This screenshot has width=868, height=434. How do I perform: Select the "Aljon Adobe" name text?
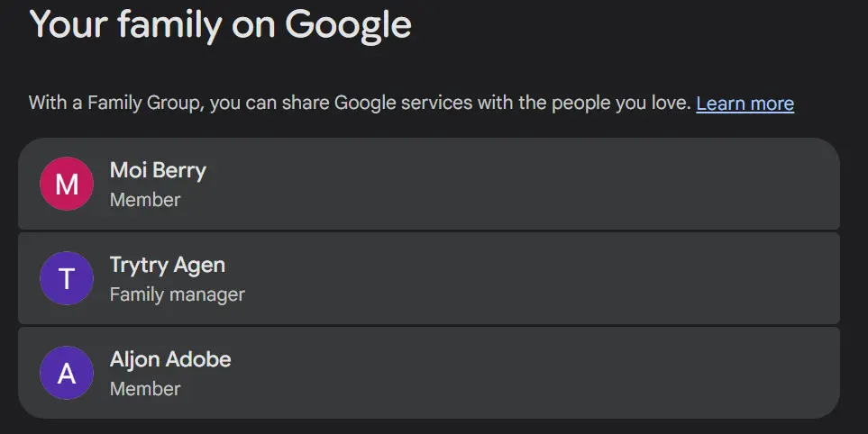pos(170,359)
